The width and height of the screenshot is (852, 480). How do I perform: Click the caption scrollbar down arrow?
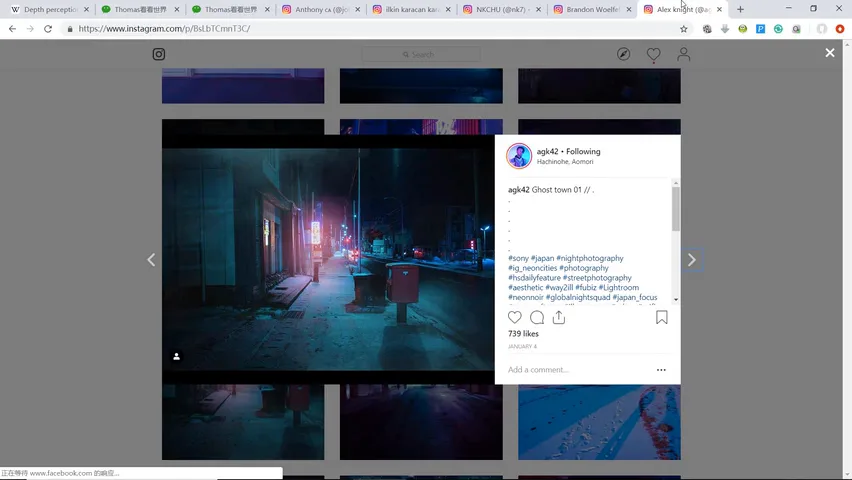[x=675, y=300]
